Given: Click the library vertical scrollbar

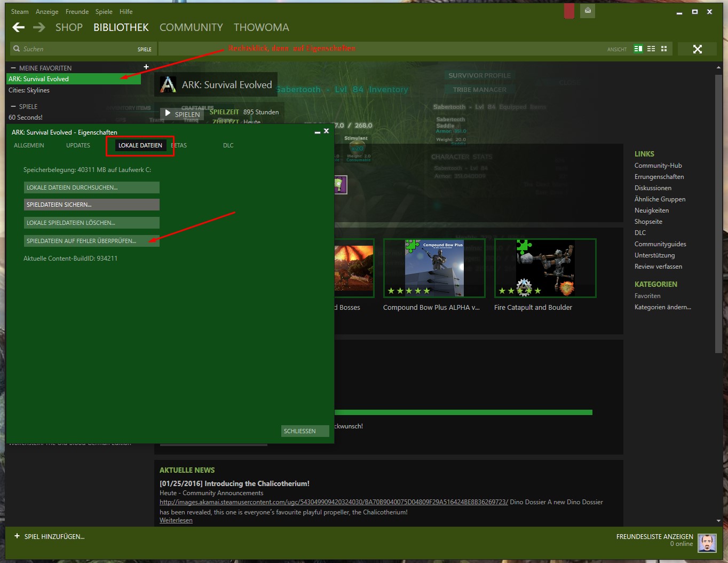Looking at the screenshot, I should [718, 214].
